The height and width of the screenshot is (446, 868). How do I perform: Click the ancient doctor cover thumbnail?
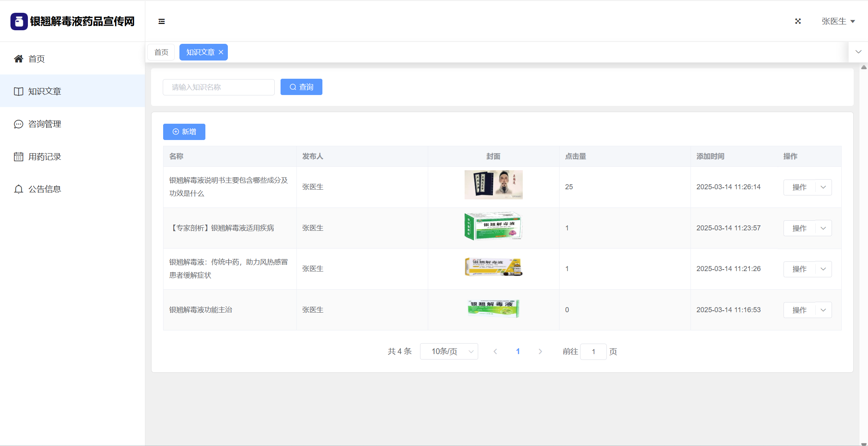coord(493,185)
